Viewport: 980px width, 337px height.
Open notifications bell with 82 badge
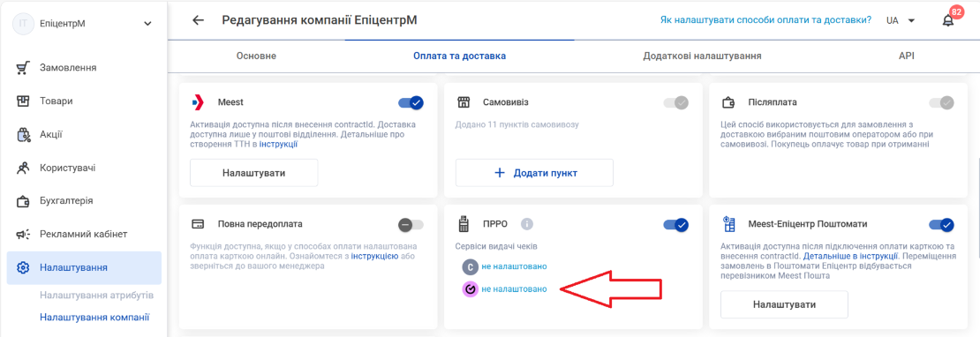(x=949, y=20)
